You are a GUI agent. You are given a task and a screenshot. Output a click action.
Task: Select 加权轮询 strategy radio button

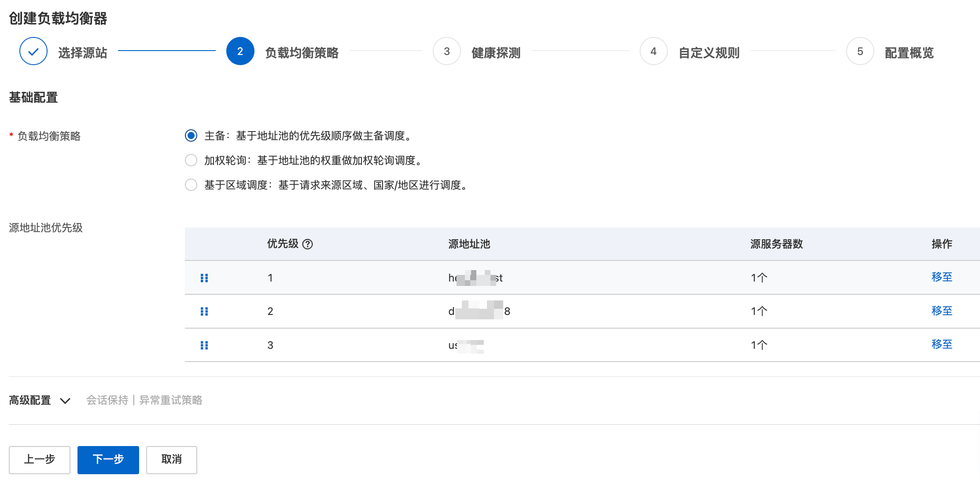(x=191, y=160)
